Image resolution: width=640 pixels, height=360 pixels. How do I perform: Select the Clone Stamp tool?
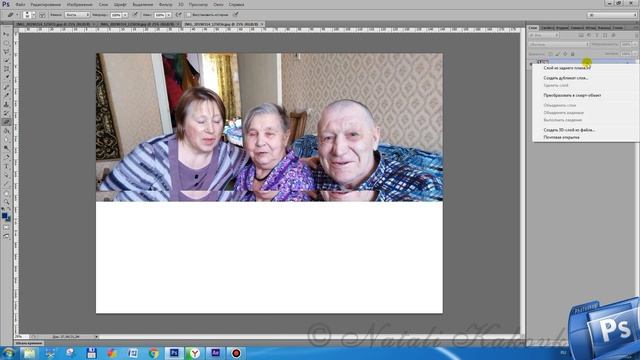(6, 104)
